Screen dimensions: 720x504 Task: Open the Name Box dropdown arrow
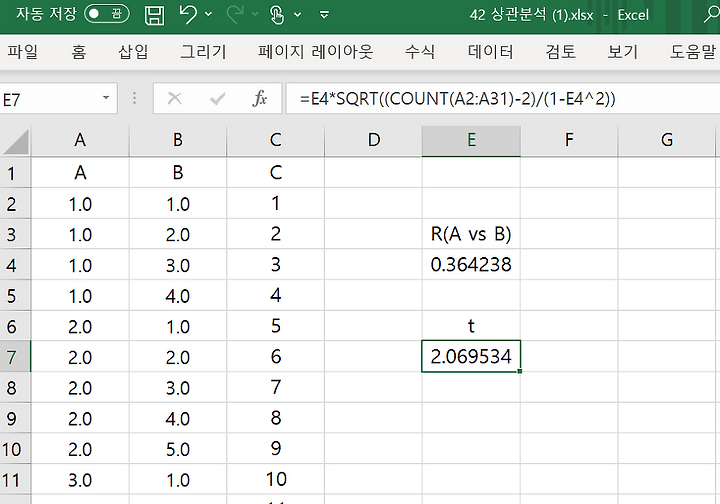(106, 98)
